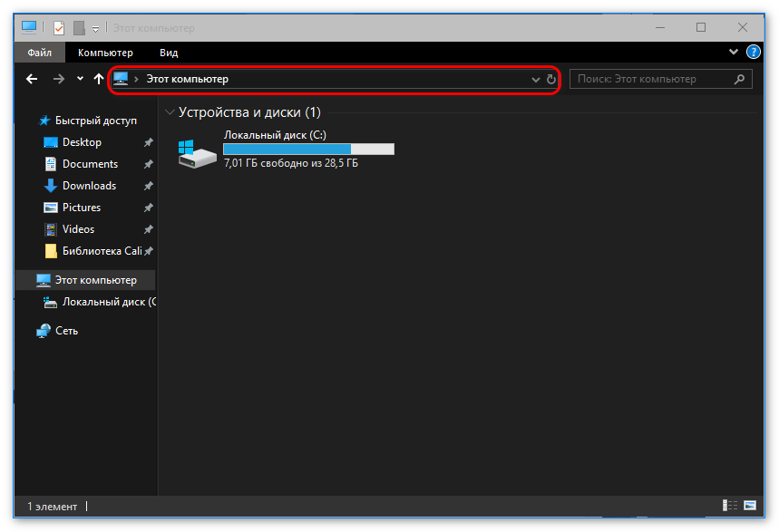
Task: Switch to details view layout
Action: (x=730, y=506)
